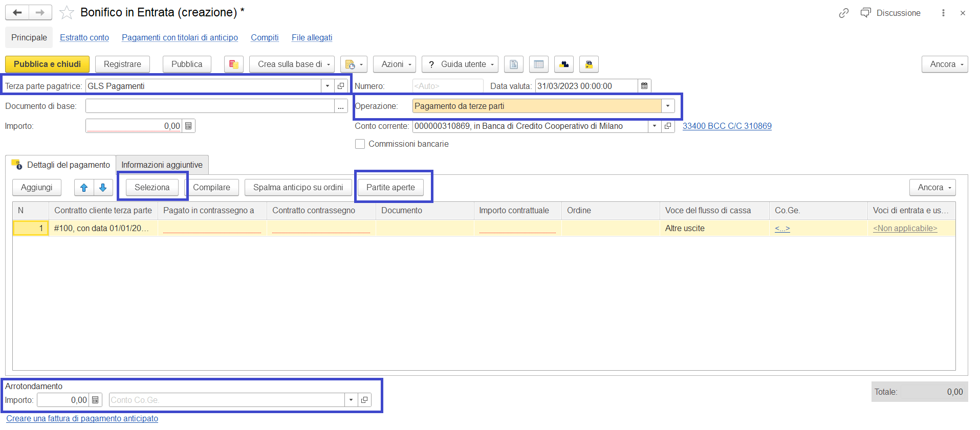Select the Altre uscite cell in row 1
Viewport: 980px width, 430px height.
pos(714,229)
